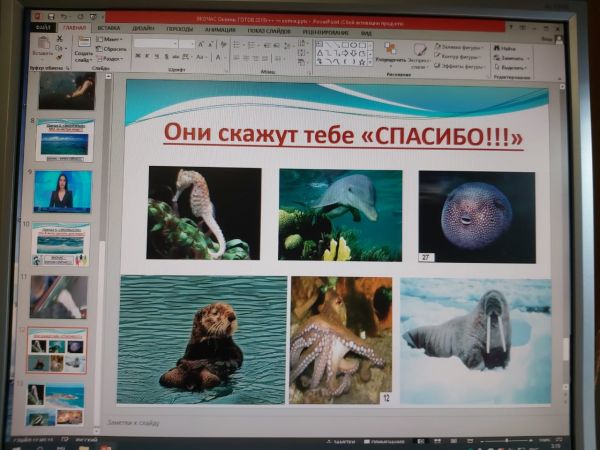The height and width of the screenshot is (450, 600).
Task: Expand the Макет (Layout) dropdown
Action: (x=113, y=39)
